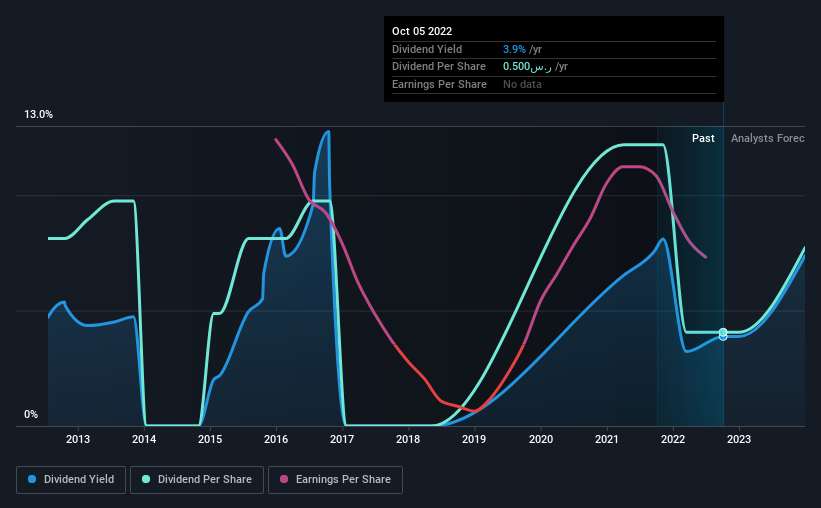This screenshot has height=508, width=821.
Task: Toggle the Dividend Per Share legend button
Action: pos(197,480)
